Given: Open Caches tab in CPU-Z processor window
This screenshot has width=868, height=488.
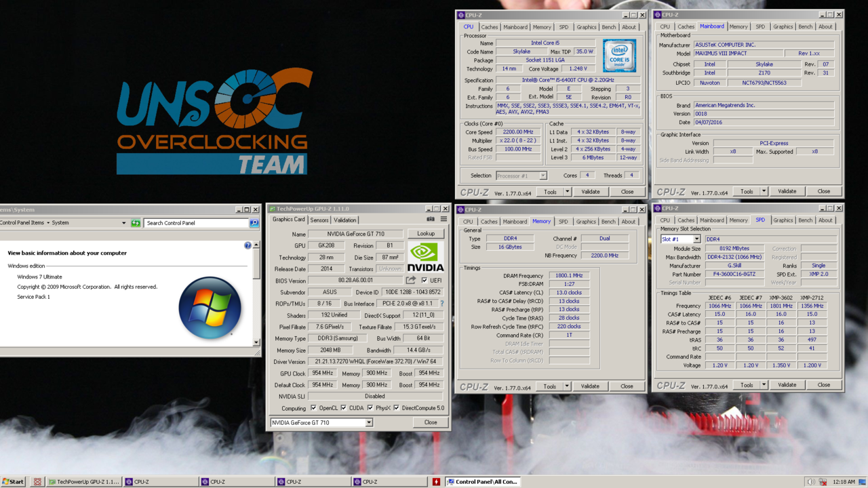Looking at the screenshot, I should [x=490, y=27].
